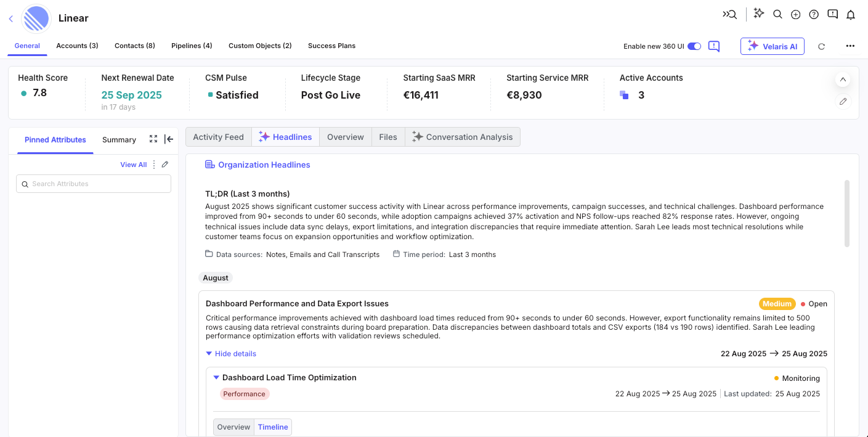Switch to Contacts (8) tab
The width and height of the screenshot is (868, 437).
click(x=135, y=46)
